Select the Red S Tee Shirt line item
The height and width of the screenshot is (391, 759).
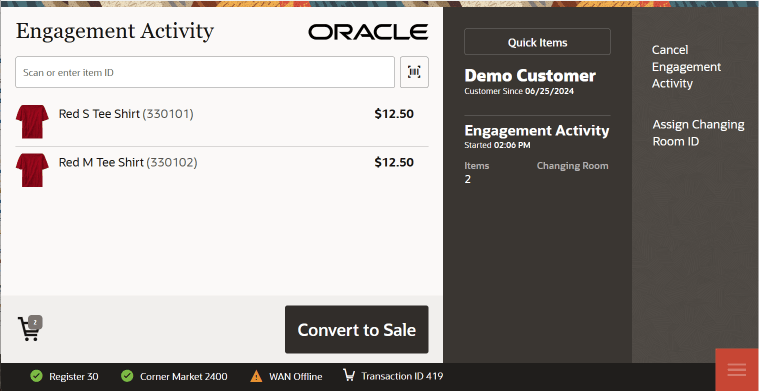point(222,122)
